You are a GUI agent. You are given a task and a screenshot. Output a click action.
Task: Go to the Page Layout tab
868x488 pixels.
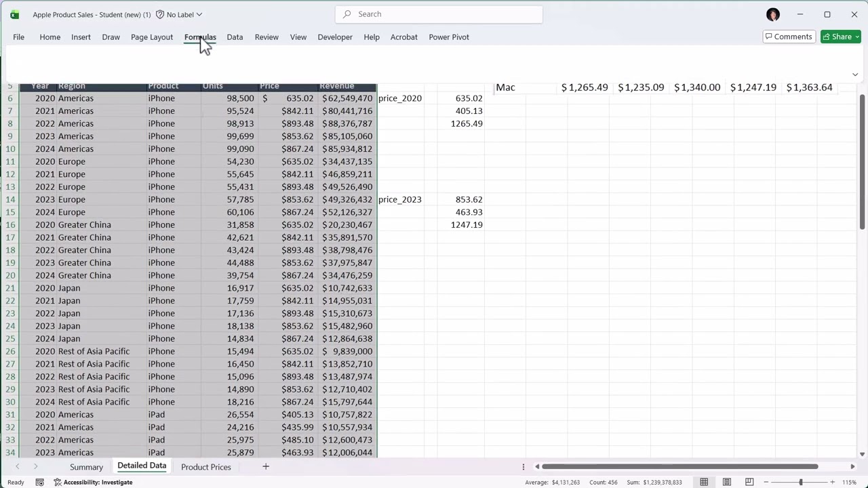(152, 37)
